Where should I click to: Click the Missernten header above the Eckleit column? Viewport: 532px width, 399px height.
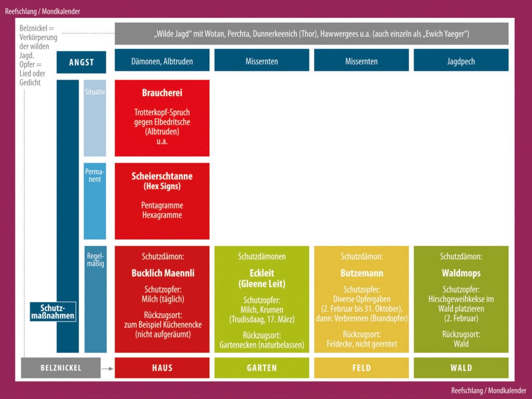click(261, 60)
